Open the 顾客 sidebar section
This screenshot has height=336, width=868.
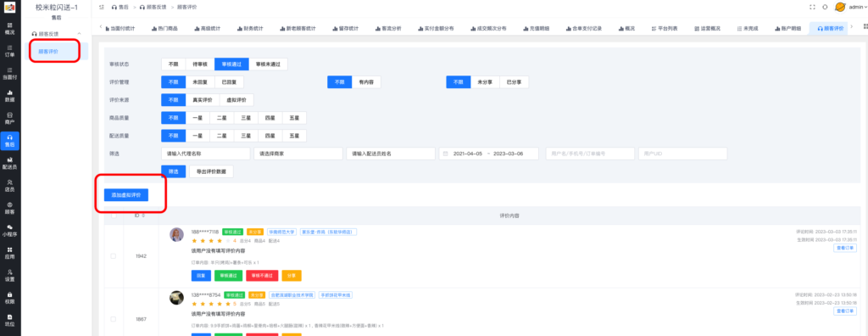[9, 209]
